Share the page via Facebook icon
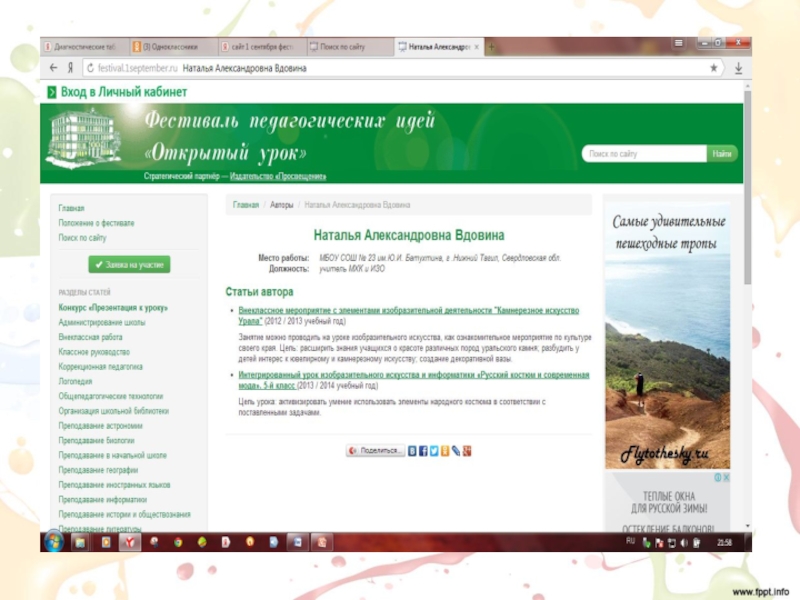Image resolution: width=800 pixels, height=600 pixels. (x=422, y=451)
